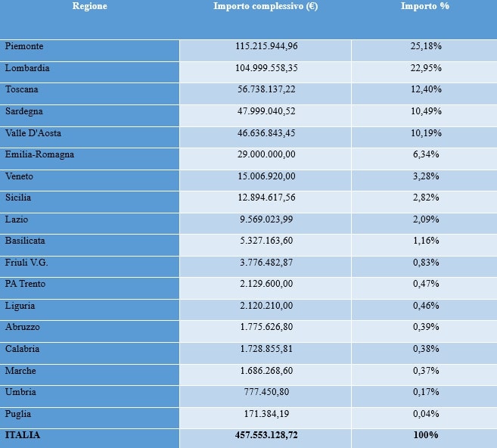Click Sicilia percentage 2,82%
497x448 pixels.
(x=426, y=198)
